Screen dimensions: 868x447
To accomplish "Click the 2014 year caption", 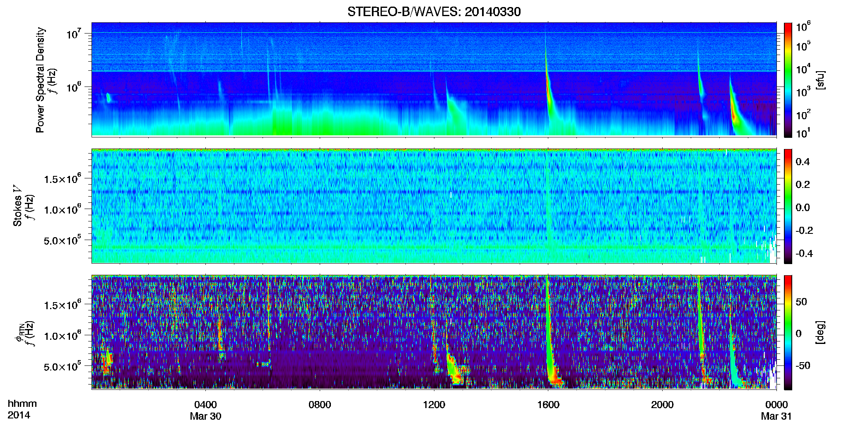I will pyautogui.click(x=19, y=415).
